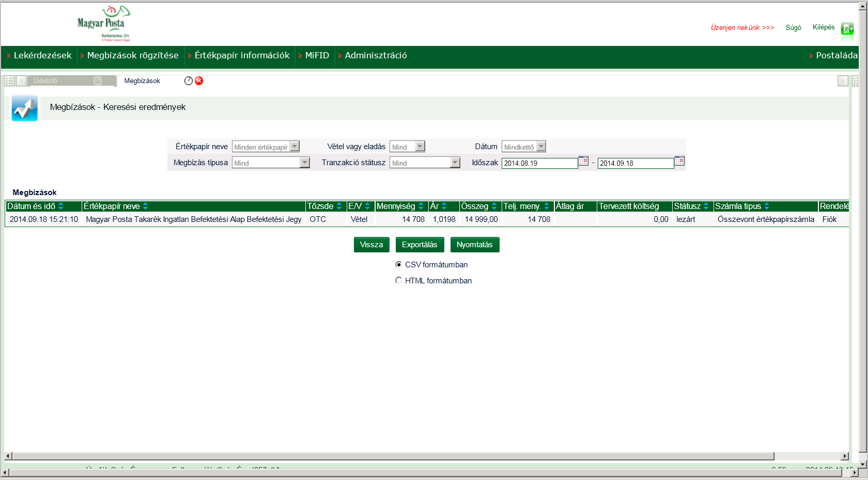Select HTML formátumban radio button
This screenshot has height=480, width=868.
point(398,280)
